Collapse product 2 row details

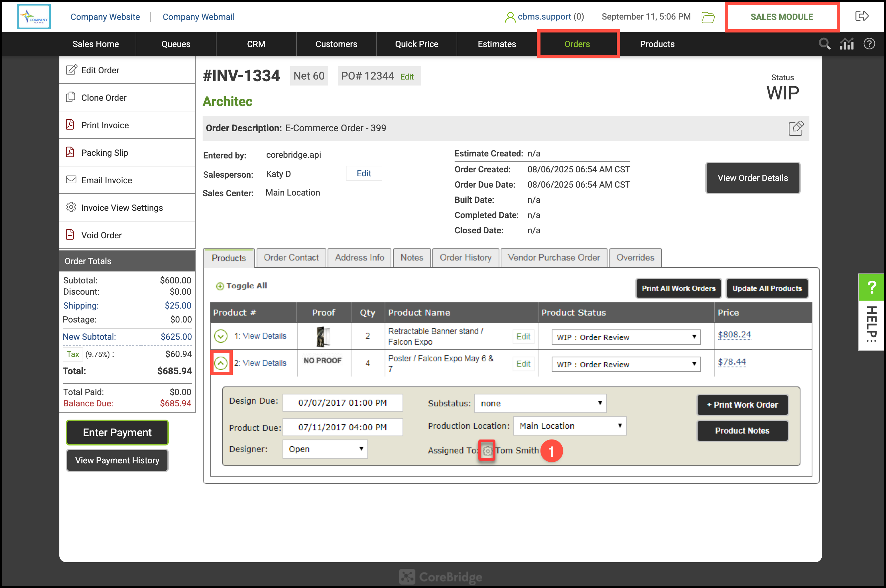point(221,363)
